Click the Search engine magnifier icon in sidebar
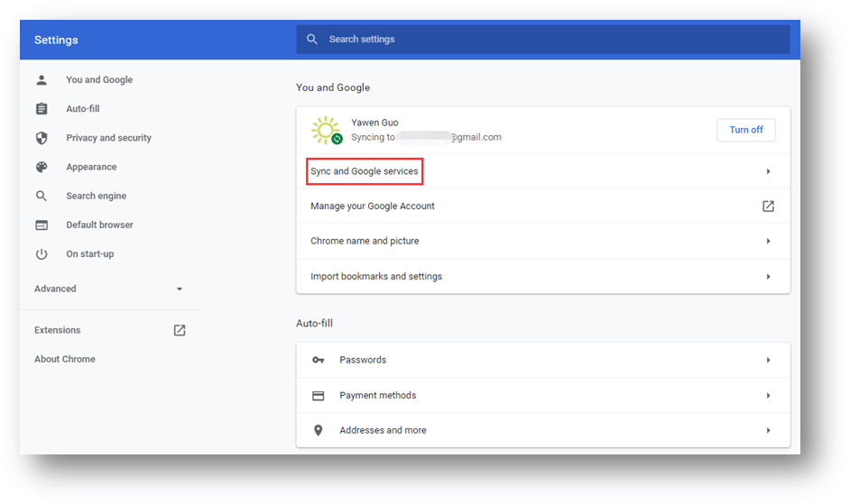Image resolution: width=850 pixels, height=504 pixels. tap(42, 196)
